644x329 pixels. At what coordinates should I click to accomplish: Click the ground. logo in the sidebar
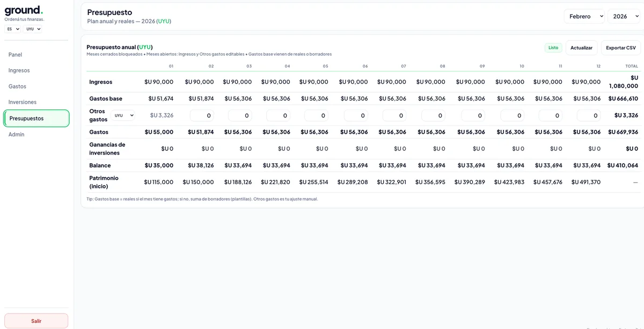tap(24, 10)
